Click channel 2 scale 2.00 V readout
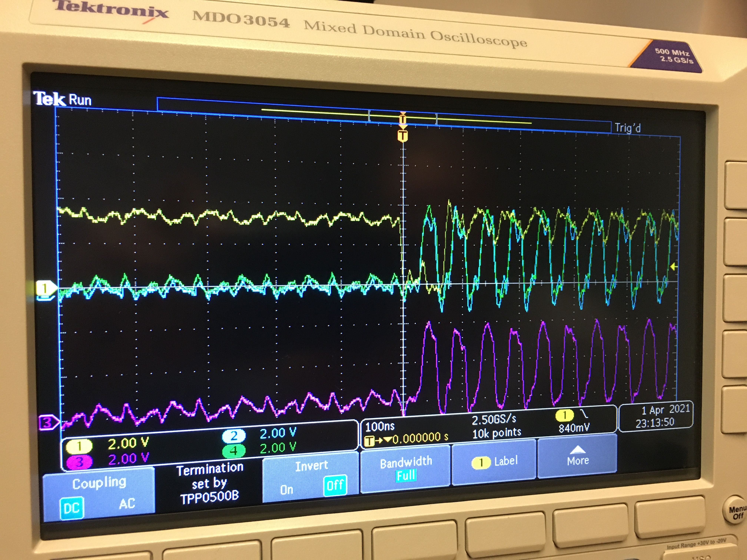 (278, 432)
